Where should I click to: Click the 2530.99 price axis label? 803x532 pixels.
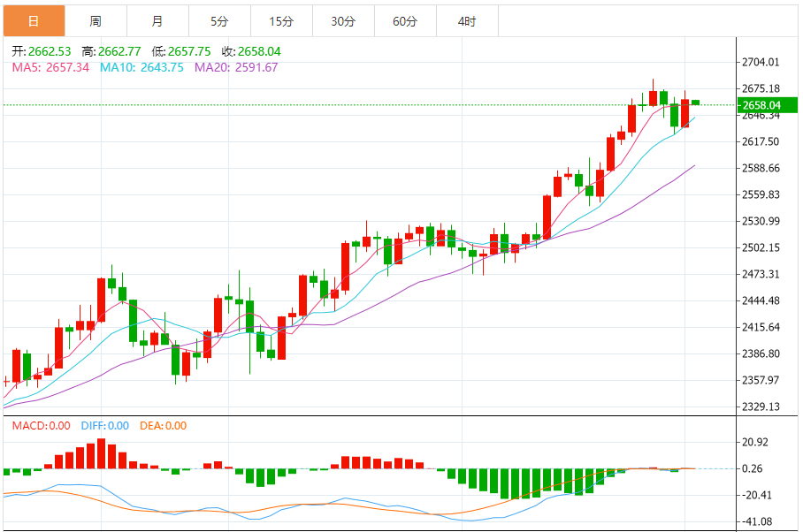click(761, 222)
